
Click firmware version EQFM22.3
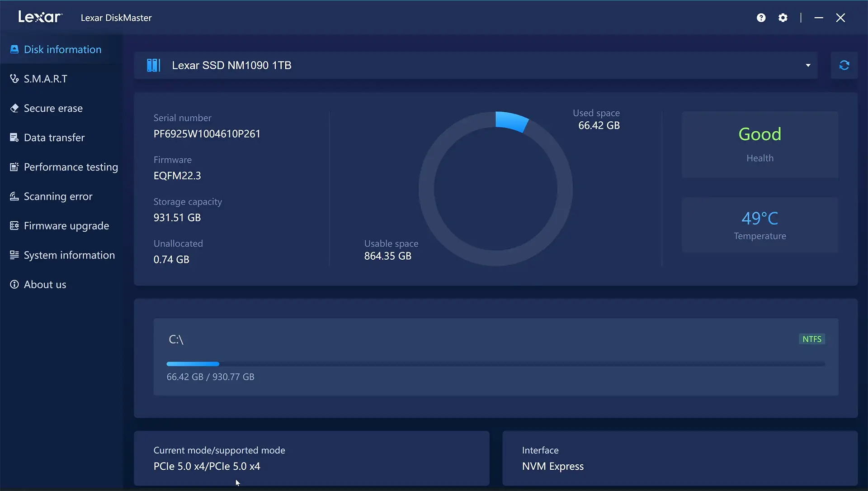177,176
